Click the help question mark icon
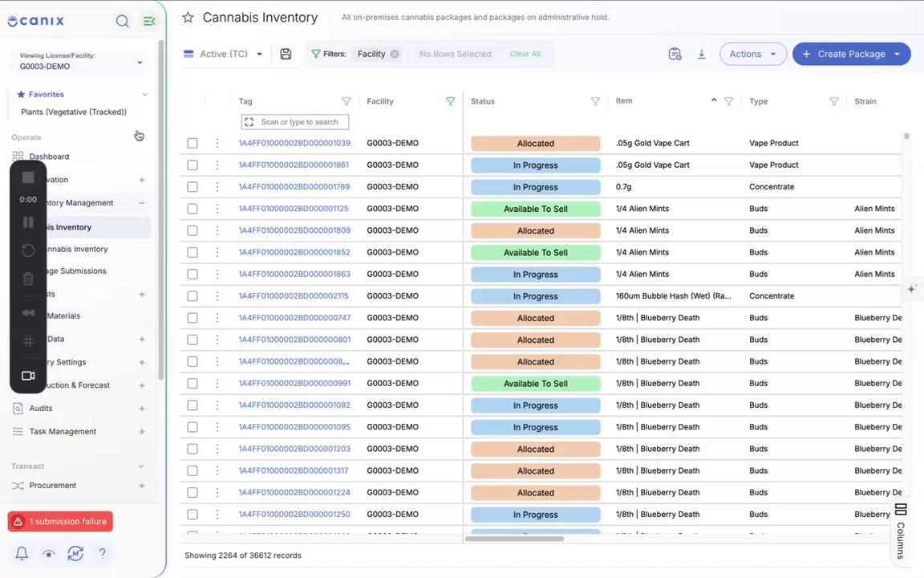Viewport: 924px width, 578px height. pyautogui.click(x=102, y=553)
